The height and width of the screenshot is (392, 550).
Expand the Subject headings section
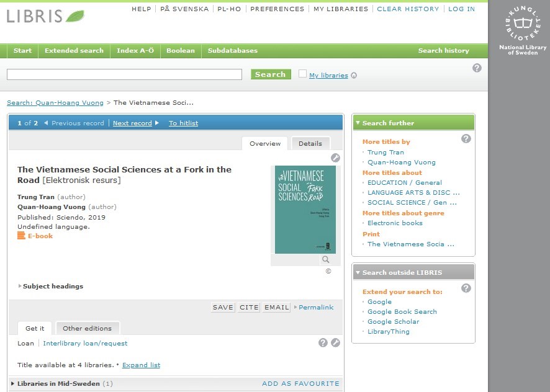point(51,287)
